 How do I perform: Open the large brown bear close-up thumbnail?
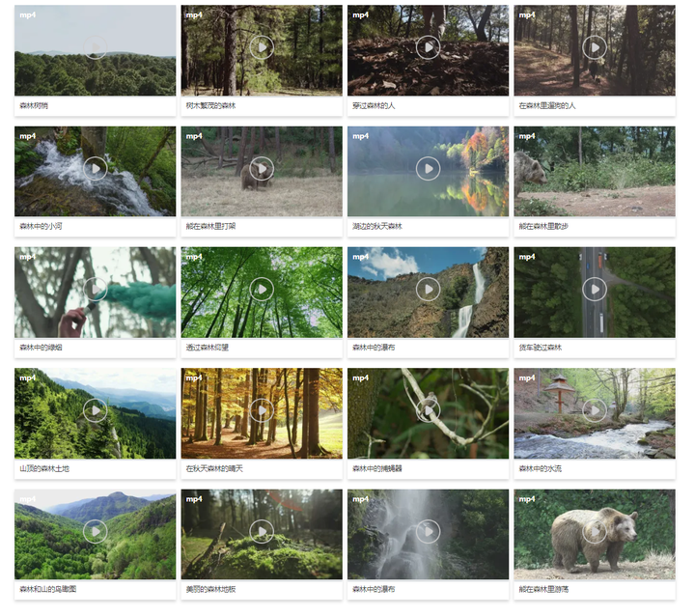pyautogui.click(x=595, y=534)
